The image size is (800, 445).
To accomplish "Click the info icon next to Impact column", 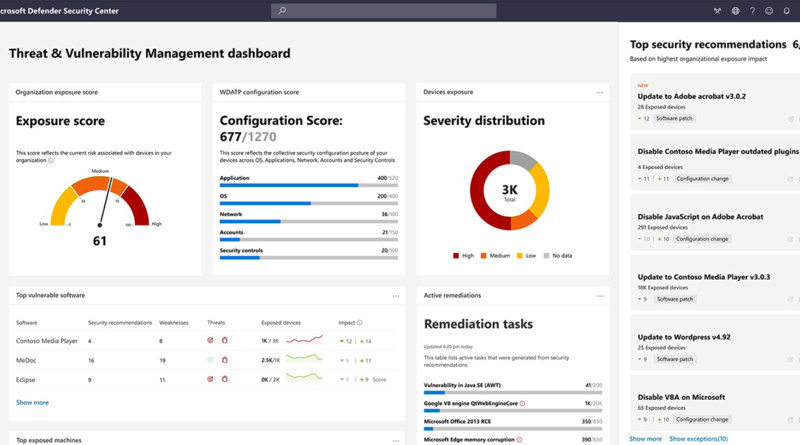I will pos(359,323).
